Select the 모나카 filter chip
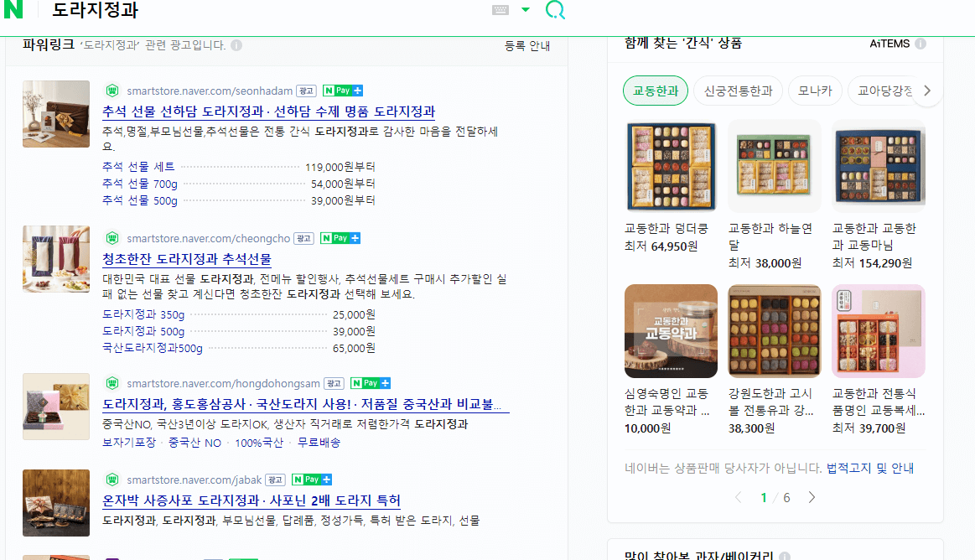Image resolution: width=975 pixels, height=560 pixels. pyautogui.click(x=814, y=91)
